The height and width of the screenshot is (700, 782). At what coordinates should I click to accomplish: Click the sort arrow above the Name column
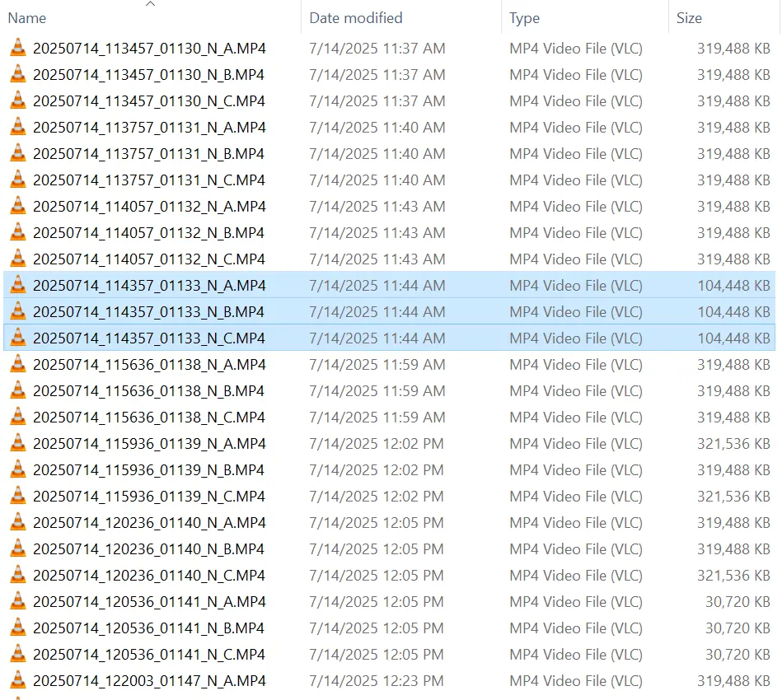point(150,4)
